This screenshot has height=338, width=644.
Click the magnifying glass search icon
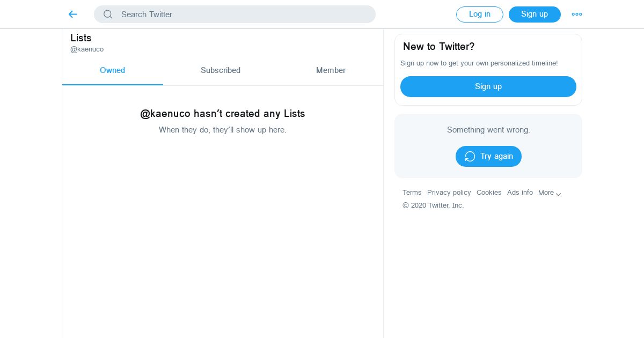[108, 14]
